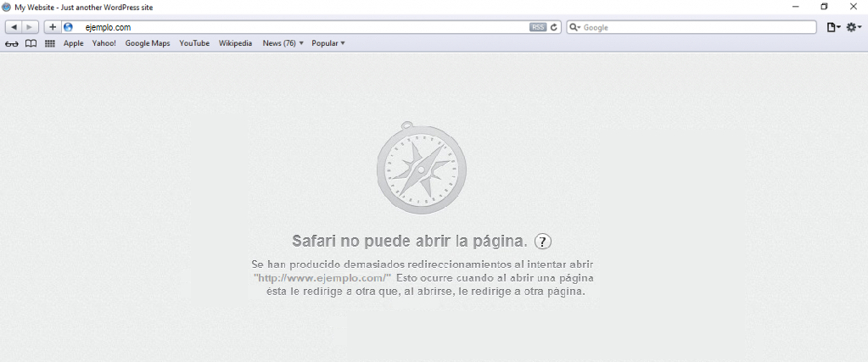This screenshot has width=868, height=362.
Task: Open the Wikipedia bookmark
Action: pyautogui.click(x=235, y=43)
